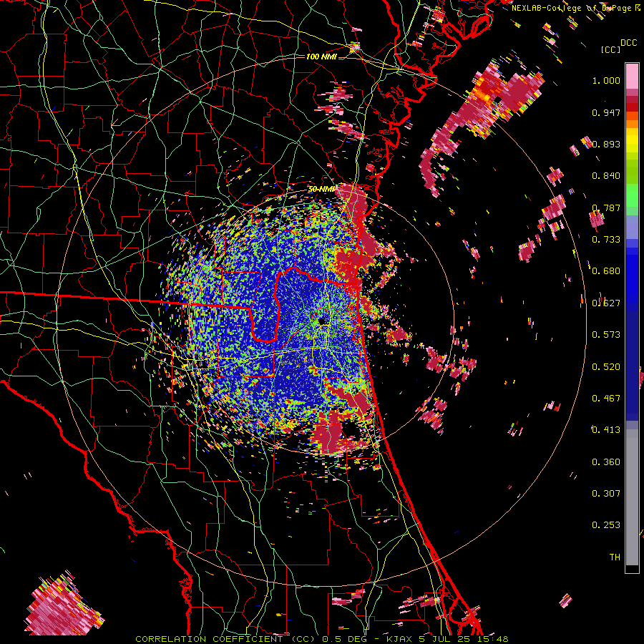Image resolution: width=644 pixels, height=644 pixels.
Task: Click the 0.413 scale value
Action: pos(606,430)
